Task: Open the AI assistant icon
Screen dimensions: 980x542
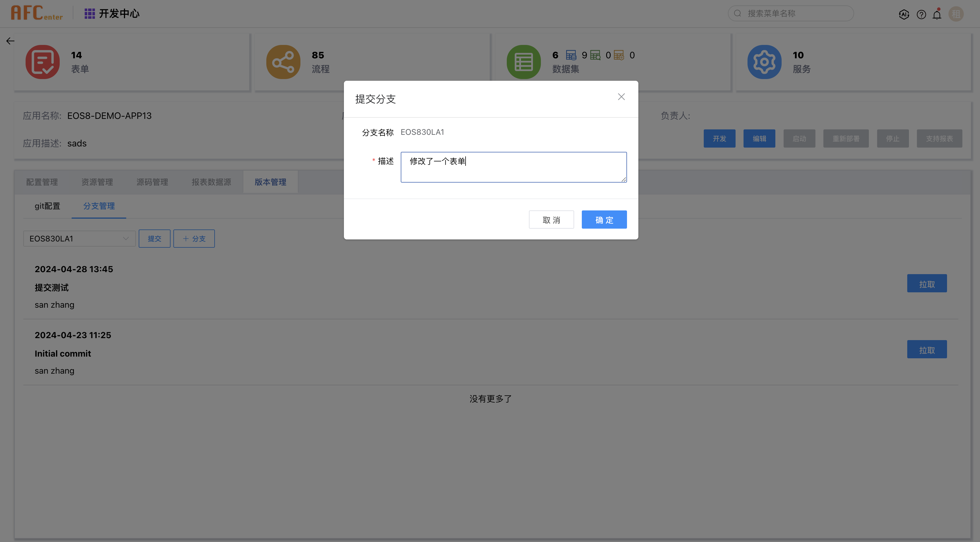Action: tap(904, 14)
